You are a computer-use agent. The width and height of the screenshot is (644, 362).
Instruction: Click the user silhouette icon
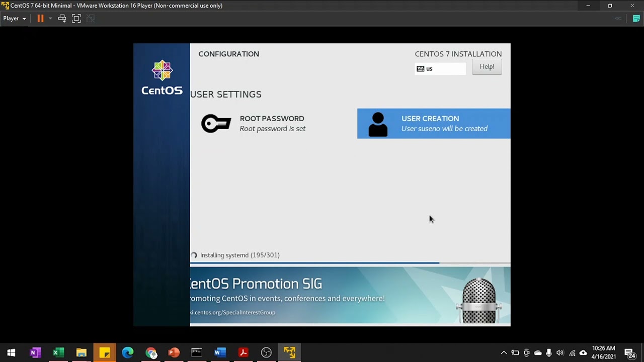click(378, 124)
